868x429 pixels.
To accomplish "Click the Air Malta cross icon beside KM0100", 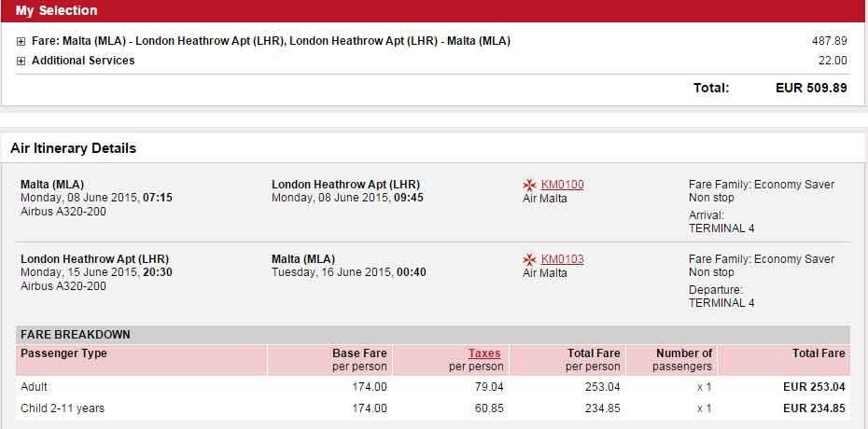I will point(530,185).
